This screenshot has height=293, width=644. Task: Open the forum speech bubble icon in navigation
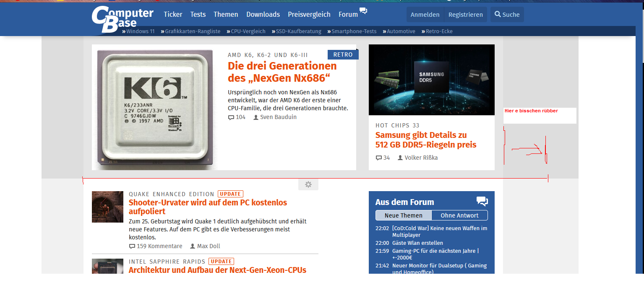click(x=363, y=11)
